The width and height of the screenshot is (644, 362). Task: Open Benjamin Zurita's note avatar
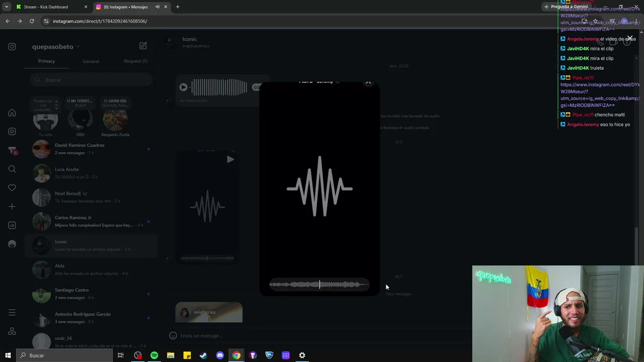click(115, 120)
